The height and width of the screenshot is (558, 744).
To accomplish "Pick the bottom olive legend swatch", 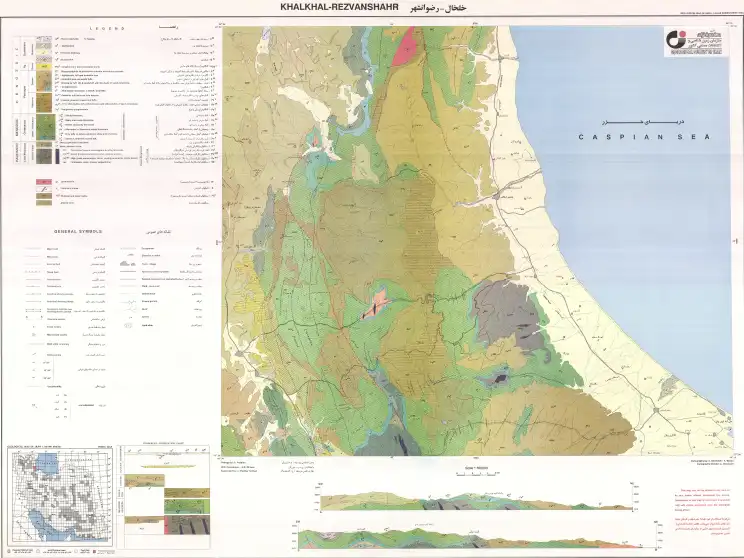I will 44,203.
